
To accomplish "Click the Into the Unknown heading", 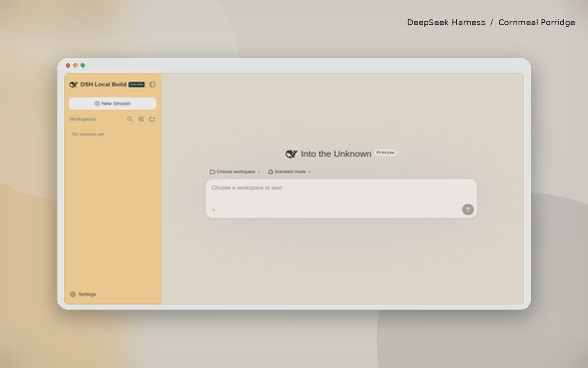I will pyautogui.click(x=336, y=154).
